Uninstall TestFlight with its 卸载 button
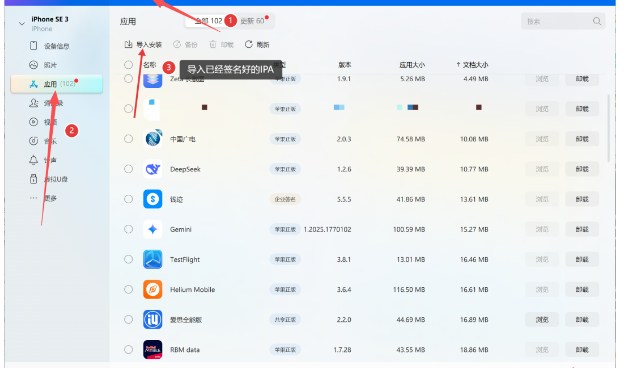The image size is (628, 368). 582,259
